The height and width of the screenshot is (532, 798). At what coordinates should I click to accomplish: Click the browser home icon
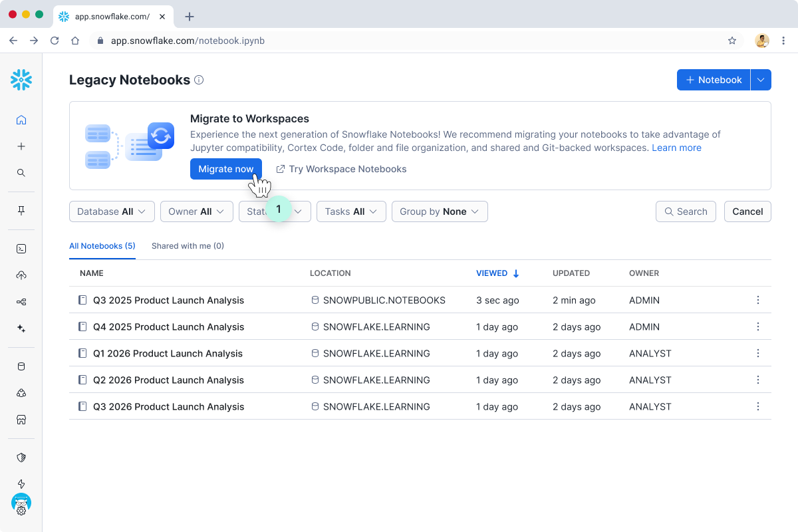click(75, 41)
